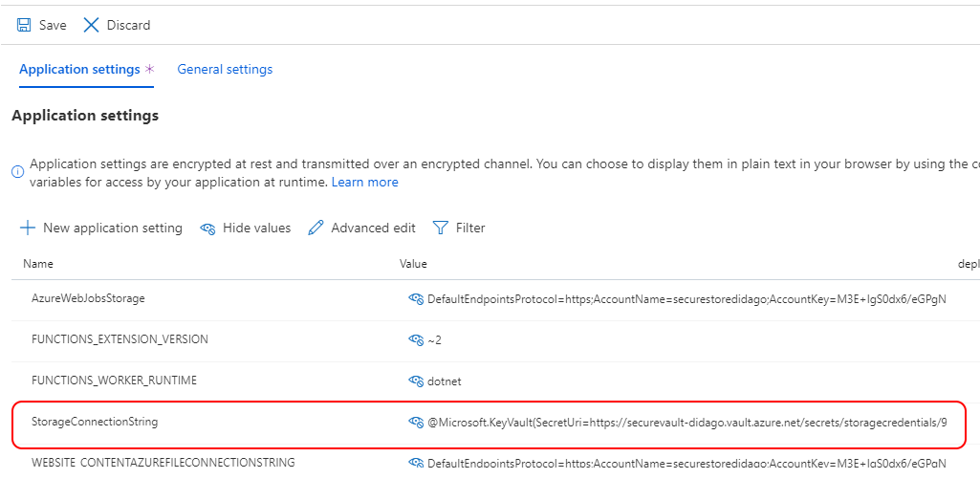The width and height of the screenshot is (980, 479).
Task: Click Hide values button
Action: click(x=246, y=228)
